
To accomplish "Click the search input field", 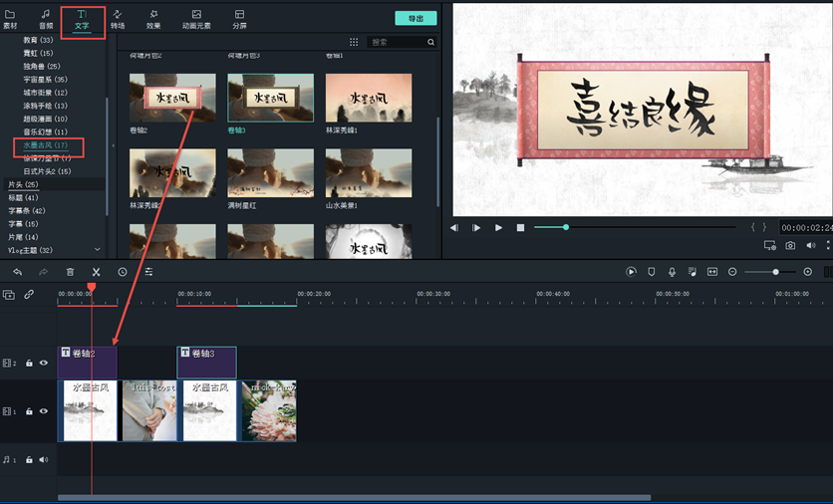I will 402,42.
